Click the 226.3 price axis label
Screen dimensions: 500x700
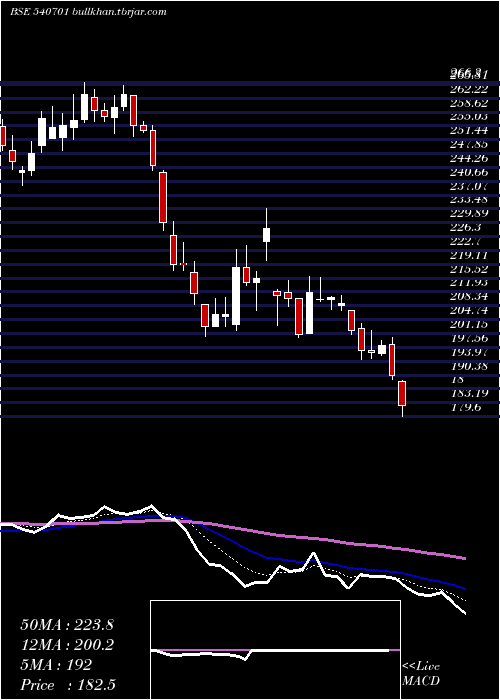point(465,228)
